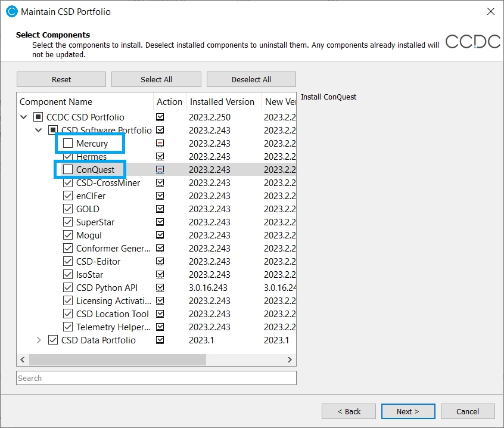Click the Mercury uninstall action icon

pyautogui.click(x=160, y=144)
